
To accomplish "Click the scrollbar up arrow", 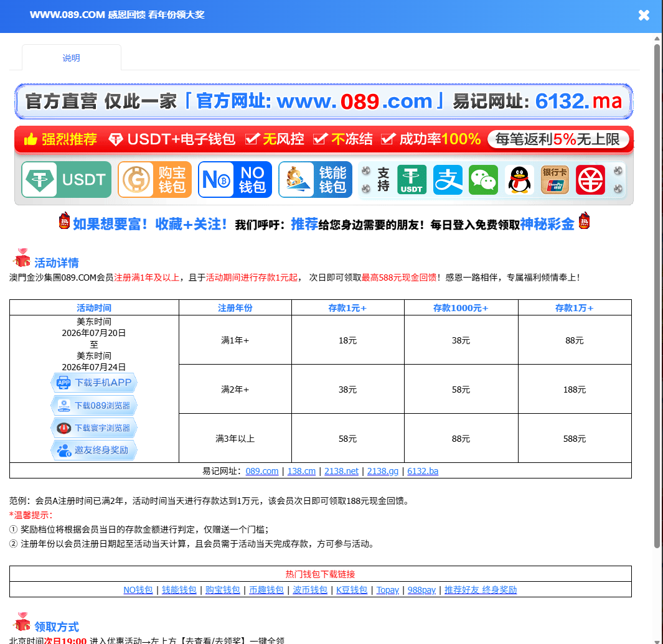I will [657, 39].
